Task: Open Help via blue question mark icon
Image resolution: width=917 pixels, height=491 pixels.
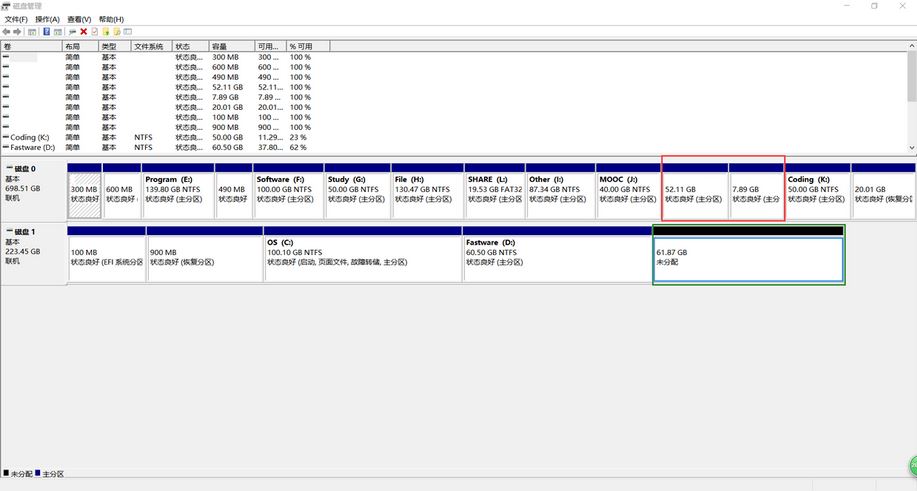Action: (46, 32)
